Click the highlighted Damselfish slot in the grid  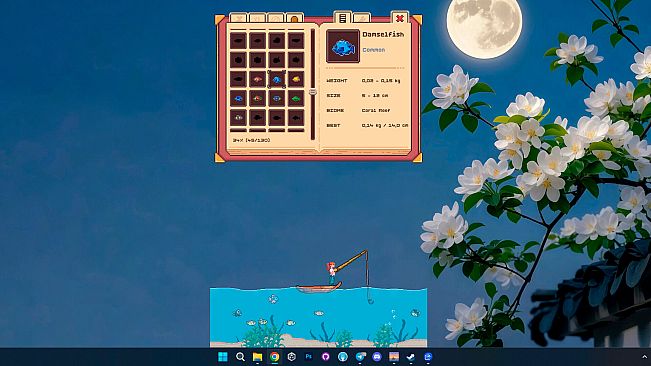pyautogui.click(x=277, y=79)
